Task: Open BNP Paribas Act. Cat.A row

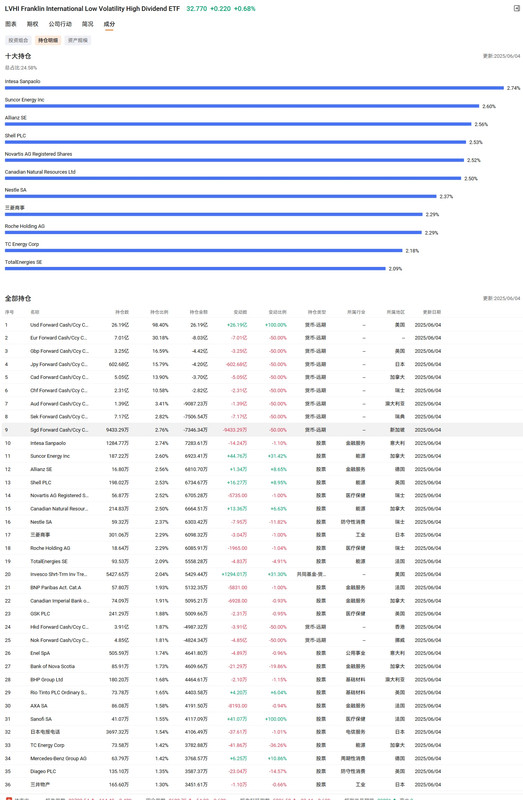Action: [x=261, y=588]
